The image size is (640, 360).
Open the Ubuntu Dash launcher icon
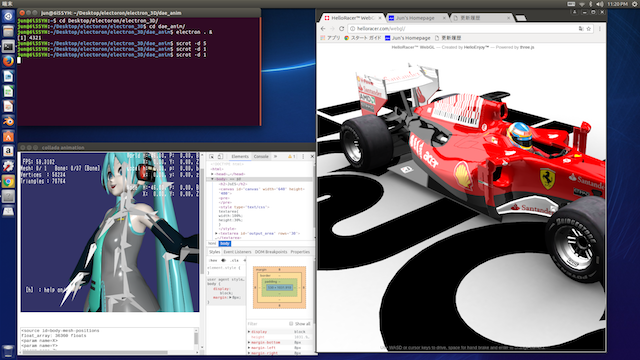8,16
